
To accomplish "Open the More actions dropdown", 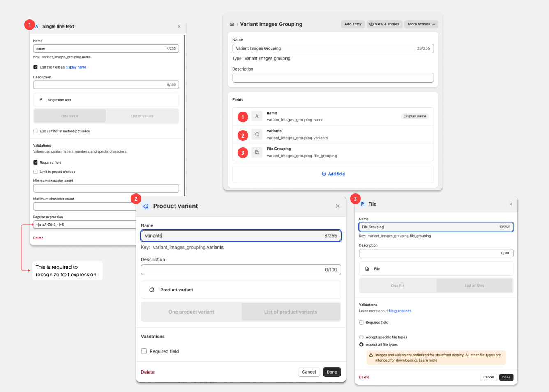I will 421,24.
